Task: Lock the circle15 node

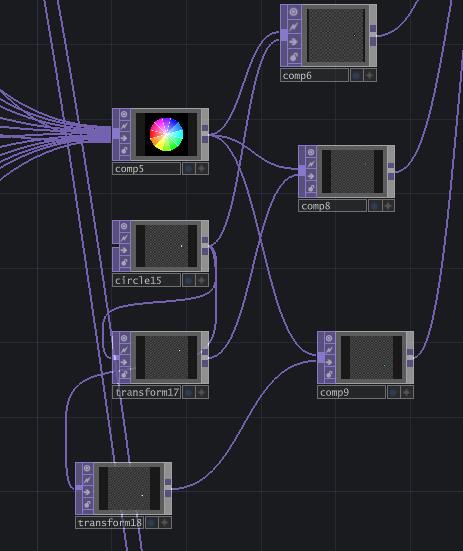Action: [x=124, y=262]
